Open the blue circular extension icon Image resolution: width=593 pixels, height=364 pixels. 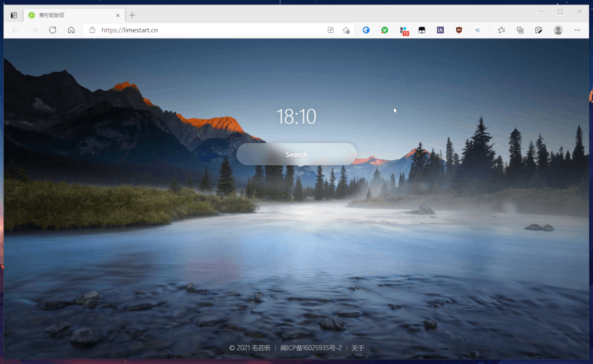(366, 30)
